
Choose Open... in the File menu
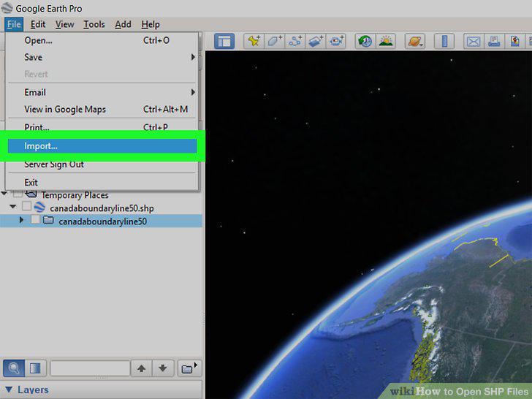(x=102, y=40)
